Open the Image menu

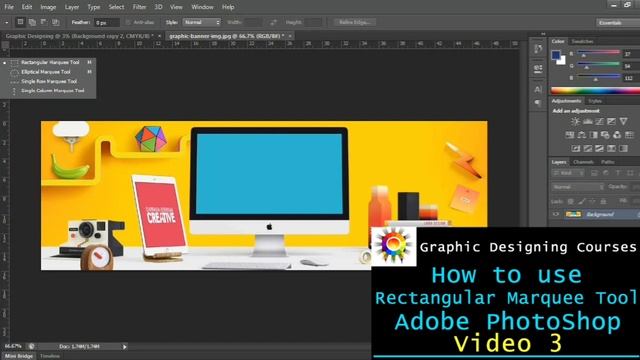pos(48,7)
